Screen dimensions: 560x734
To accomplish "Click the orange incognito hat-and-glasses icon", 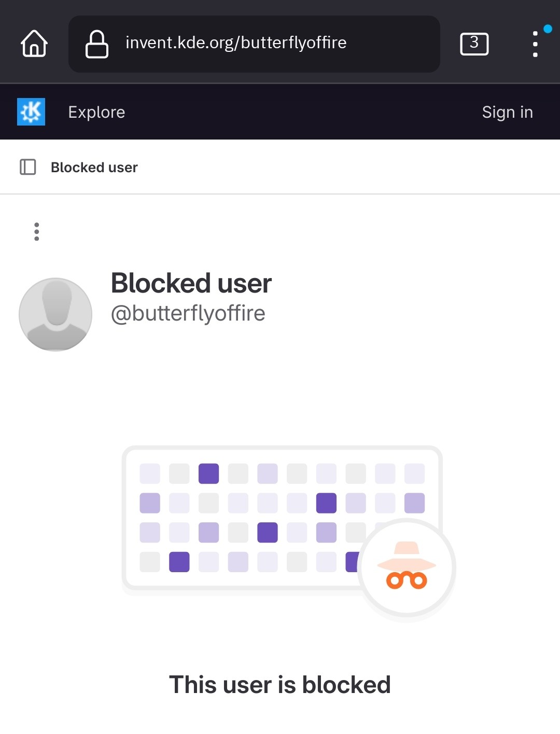I will [x=407, y=567].
